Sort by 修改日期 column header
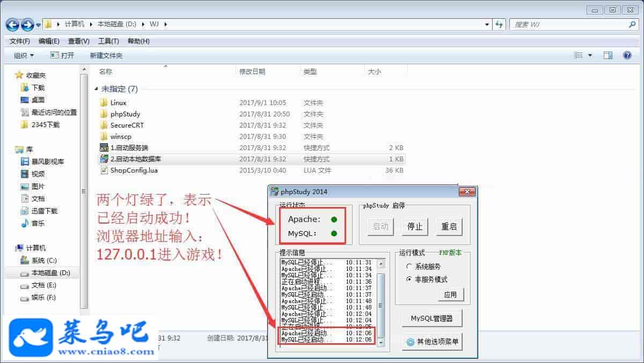Image resolution: width=644 pixels, height=363 pixels. tap(252, 71)
